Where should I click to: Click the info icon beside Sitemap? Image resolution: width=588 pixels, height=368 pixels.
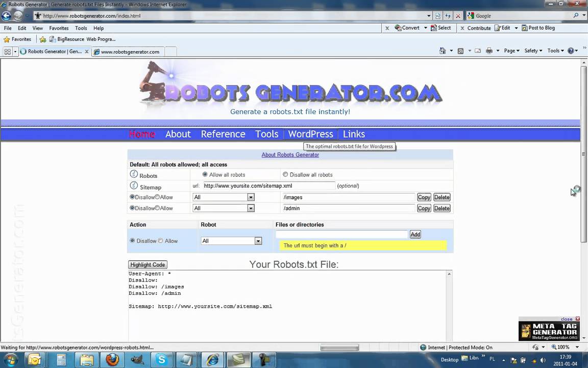pos(134,186)
